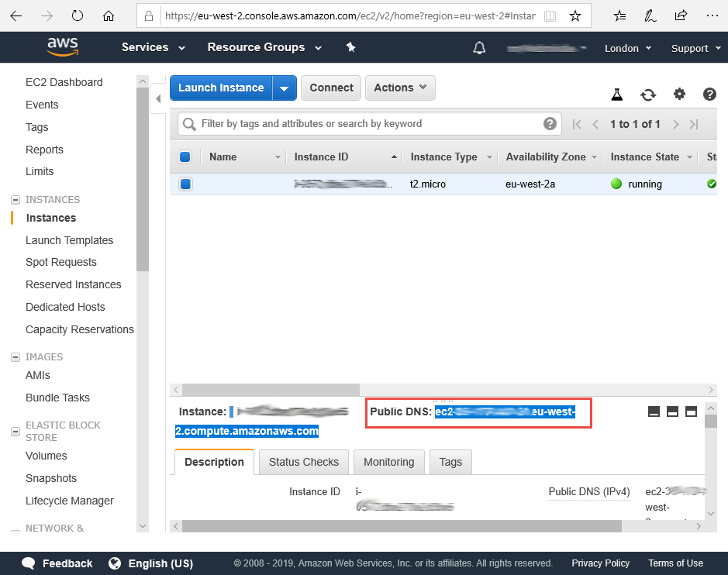
Task: Toggle the select-all instances checkbox
Action: point(185,157)
